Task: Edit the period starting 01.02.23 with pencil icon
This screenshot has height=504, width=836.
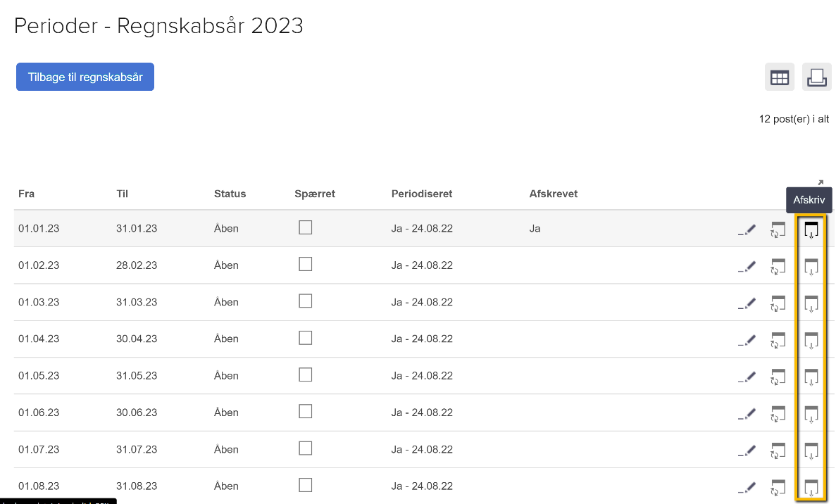Action: [x=747, y=265]
